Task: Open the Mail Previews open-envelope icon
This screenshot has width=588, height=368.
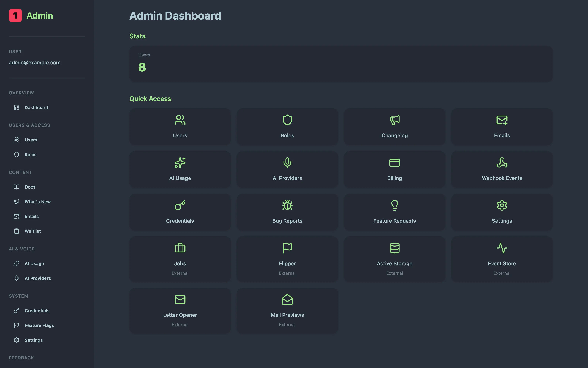Action: click(287, 299)
